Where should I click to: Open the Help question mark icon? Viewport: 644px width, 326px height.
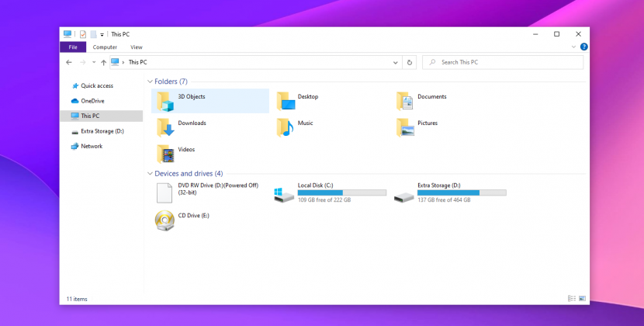point(584,47)
